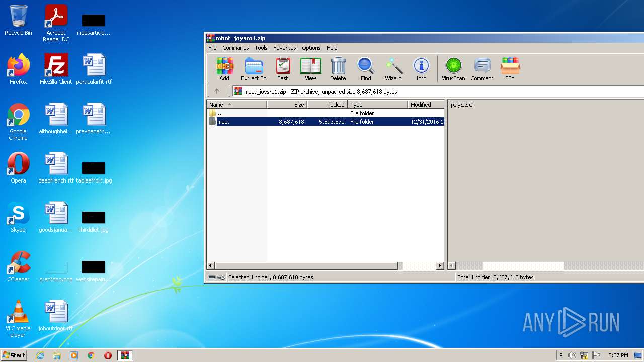Image resolution: width=644 pixels, height=362 pixels.
Task: Open Windows Explorer from taskbar
Action: (x=57, y=355)
